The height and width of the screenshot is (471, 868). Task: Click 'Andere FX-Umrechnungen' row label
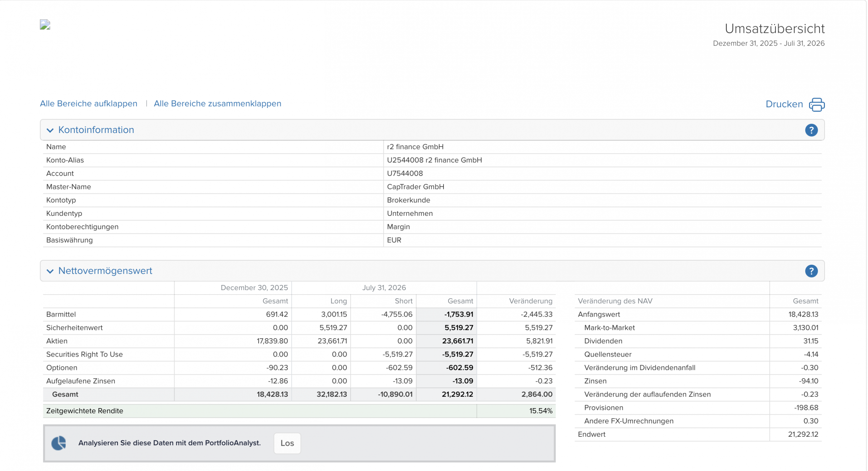(x=629, y=421)
